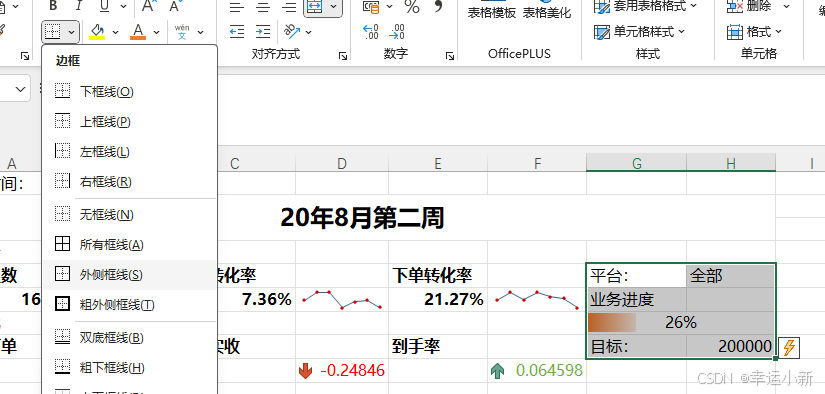Choose 粗外侧框线(T) thick outside border
Image resolution: width=825 pixels, height=394 pixels.
(129, 305)
